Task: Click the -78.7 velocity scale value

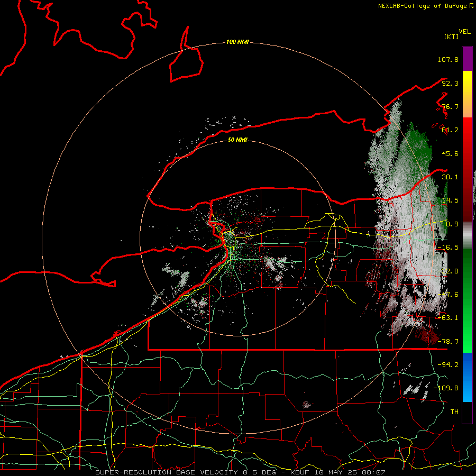Action: pyautogui.click(x=448, y=342)
